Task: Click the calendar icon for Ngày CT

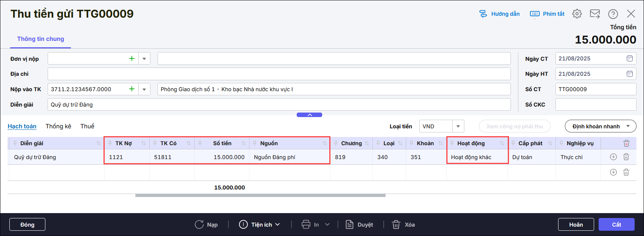Action: point(629,59)
